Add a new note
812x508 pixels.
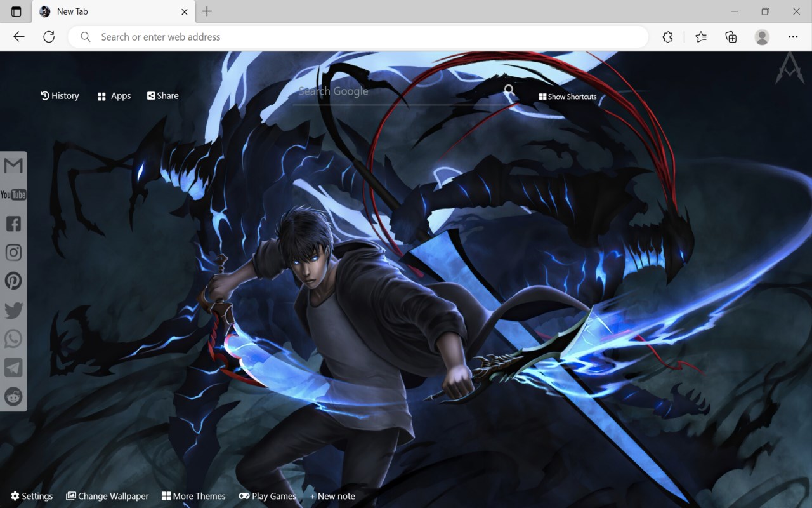point(332,496)
